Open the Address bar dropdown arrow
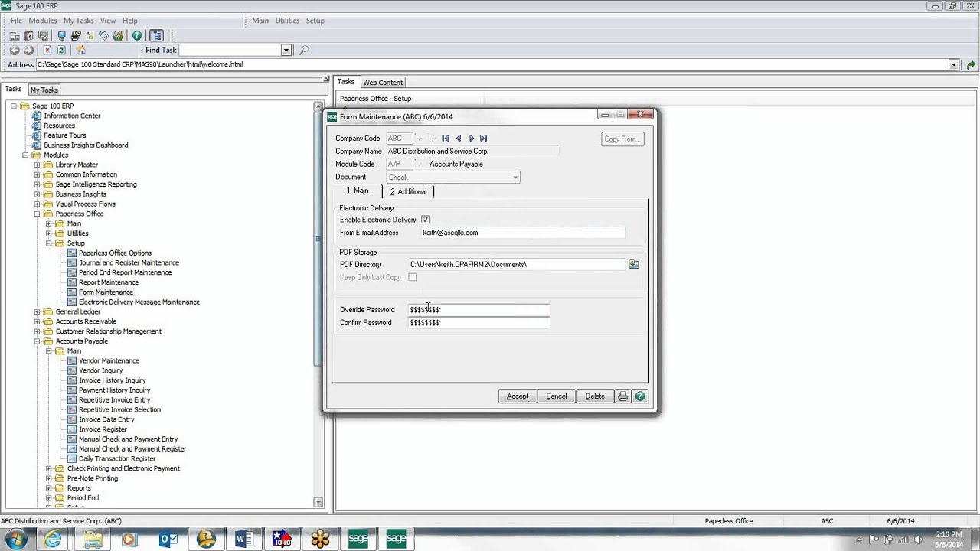Image resolution: width=980 pixels, height=551 pixels. pyautogui.click(x=954, y=64)
